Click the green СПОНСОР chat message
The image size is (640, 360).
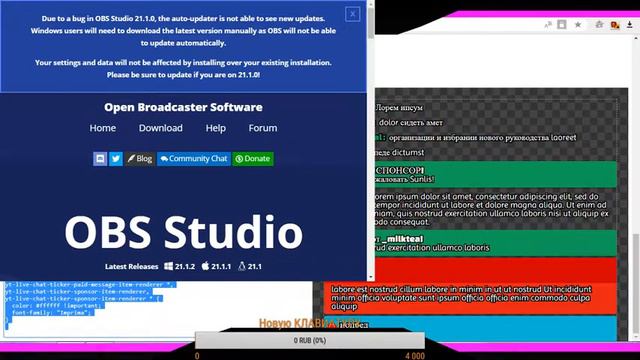click(x=496, y=175)
